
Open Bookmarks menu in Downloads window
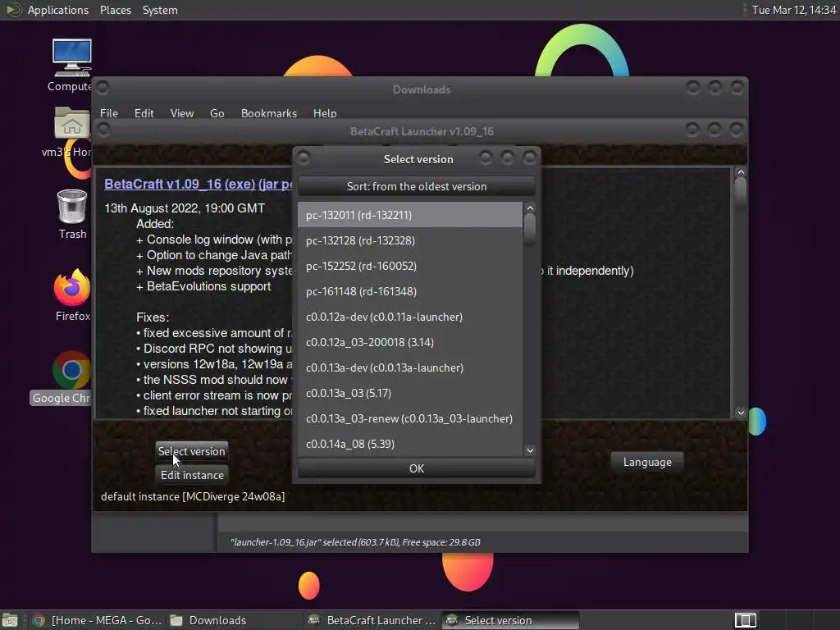pos(269,113)
